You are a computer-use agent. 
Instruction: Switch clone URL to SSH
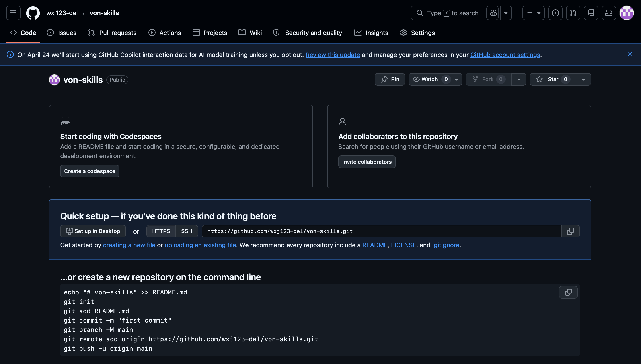click(187, 231)
